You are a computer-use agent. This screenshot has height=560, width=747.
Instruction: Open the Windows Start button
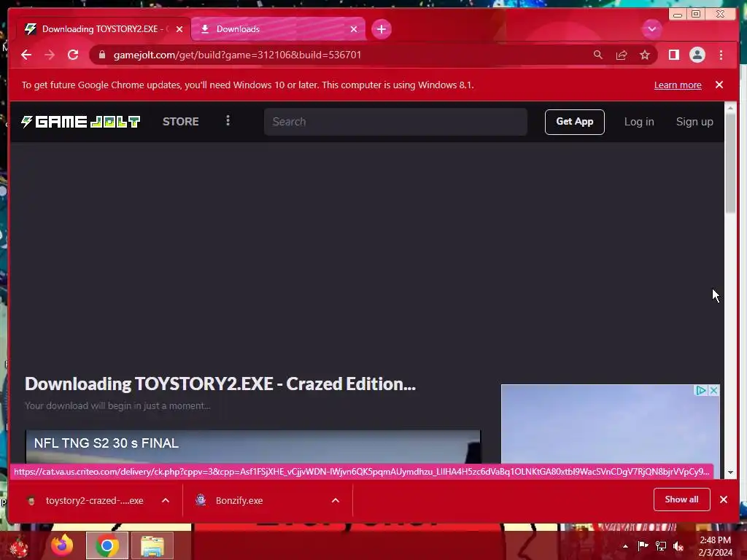pos(19,545)
